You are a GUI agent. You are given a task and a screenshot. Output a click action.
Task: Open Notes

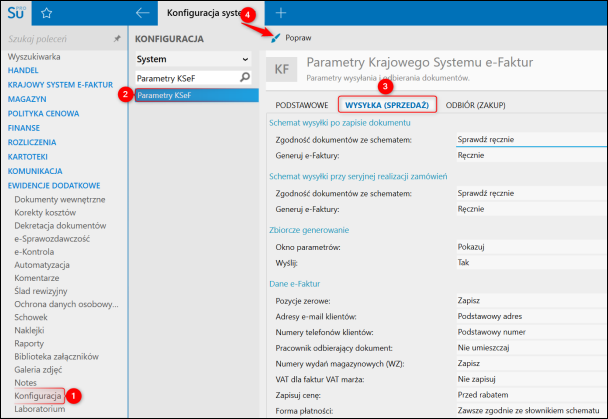[x=25, y=383]
